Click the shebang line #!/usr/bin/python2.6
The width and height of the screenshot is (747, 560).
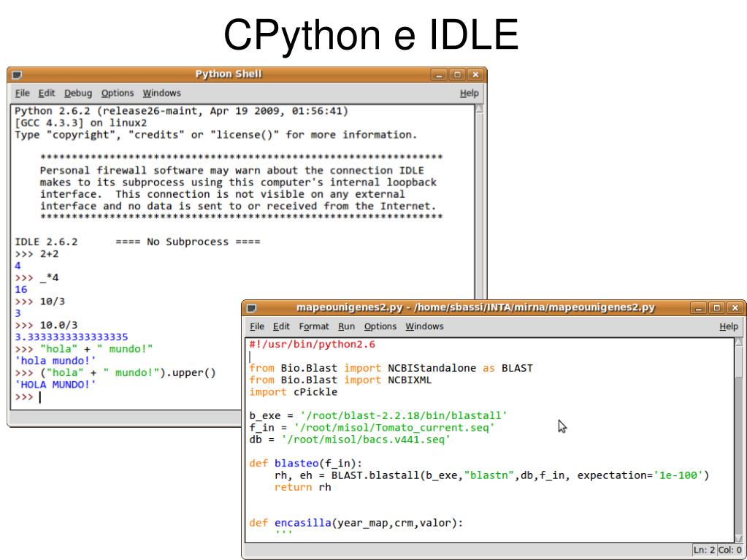coord(312,345)
